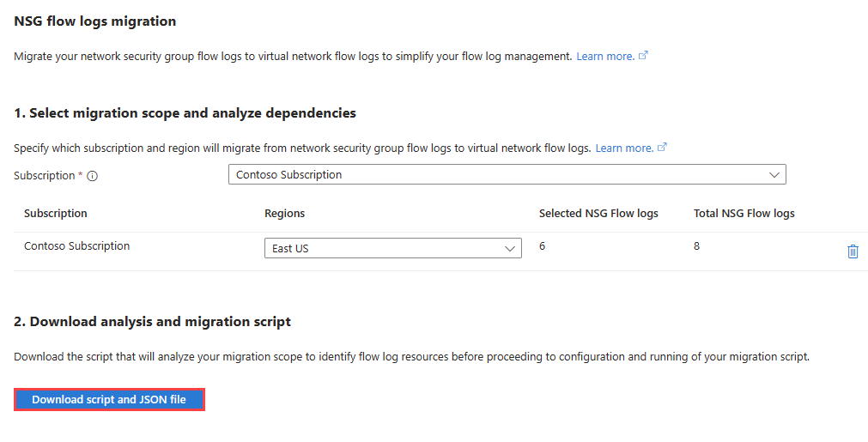Delete the Contoso Subscription row with trash icon
Image resolution: width=868 pixels, height=442 pixels.
coord(853,251)
